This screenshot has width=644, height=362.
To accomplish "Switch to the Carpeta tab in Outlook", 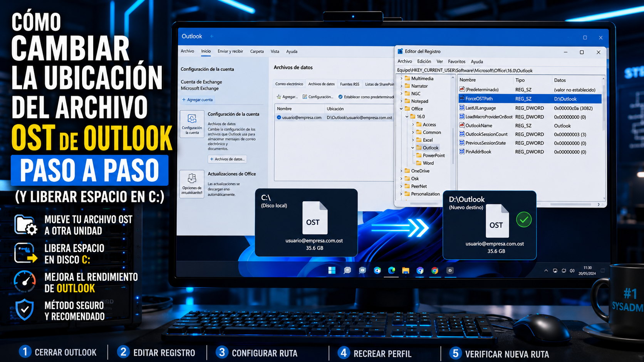I will tap(257, 51).
